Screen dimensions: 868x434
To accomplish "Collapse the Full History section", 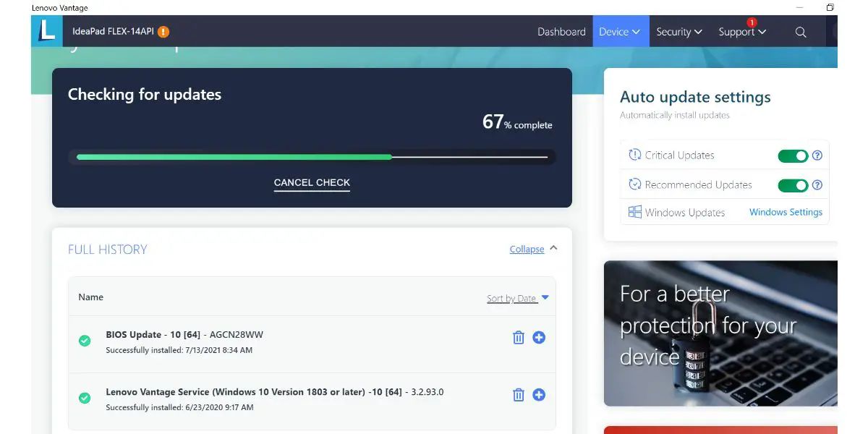I will coord(534,249).
